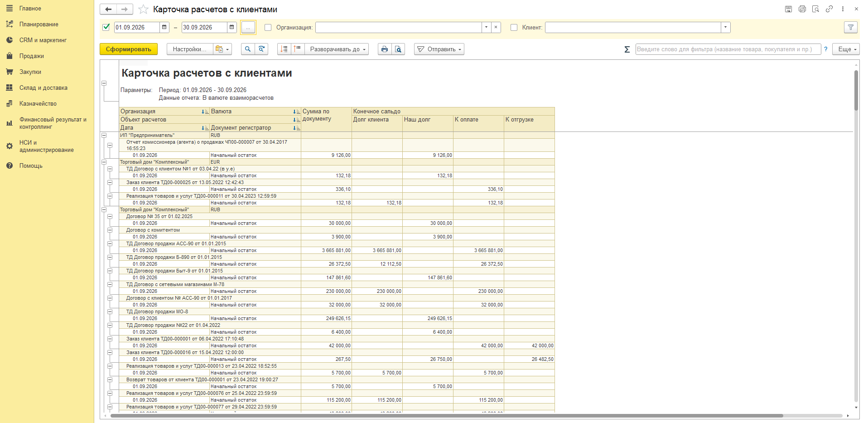Screen dimensions: 868x423
Task: Open the Организация field dropdown arrow
Action: (x=487, y=27)
